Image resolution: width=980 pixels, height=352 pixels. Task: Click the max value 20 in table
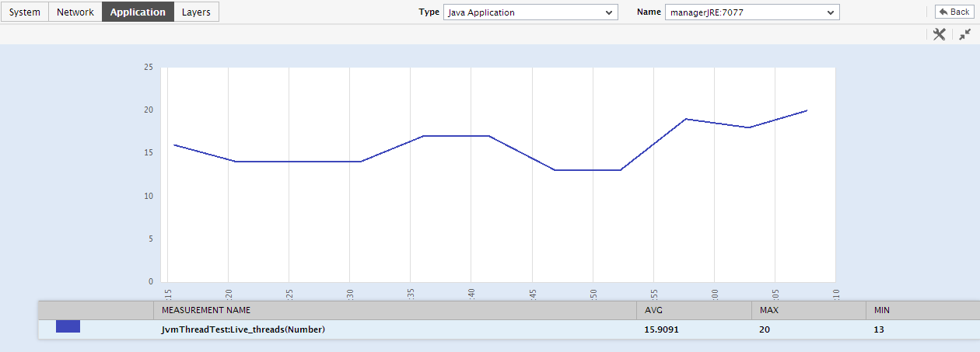tap(765, 329)
